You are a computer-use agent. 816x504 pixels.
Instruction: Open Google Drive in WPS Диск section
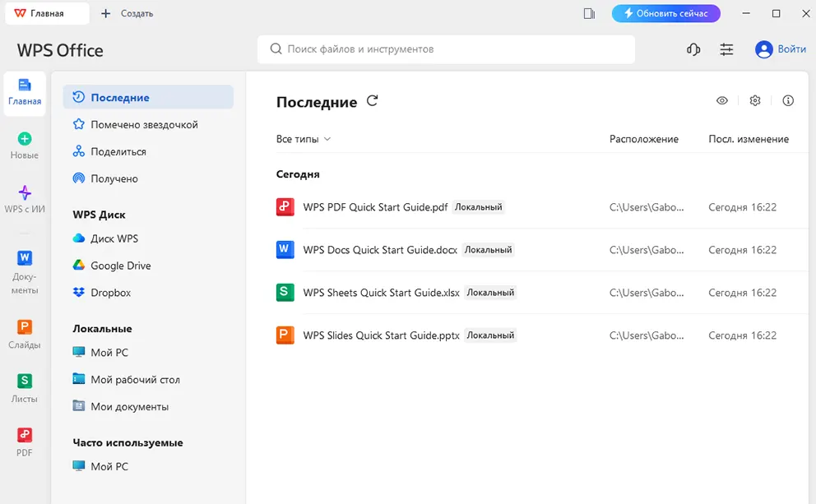[120, 266]
